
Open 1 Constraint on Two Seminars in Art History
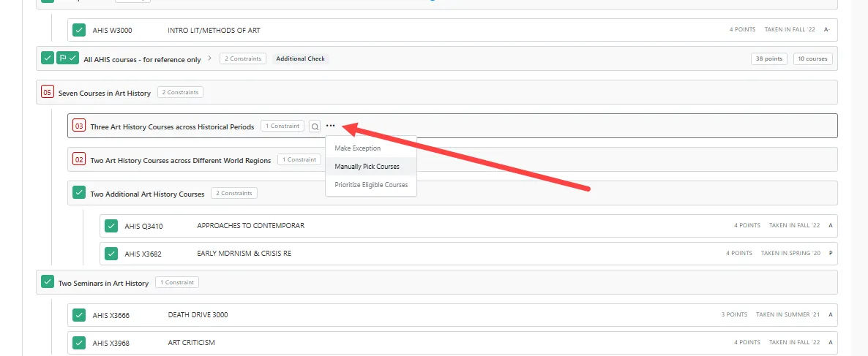(x=177, y=282)
